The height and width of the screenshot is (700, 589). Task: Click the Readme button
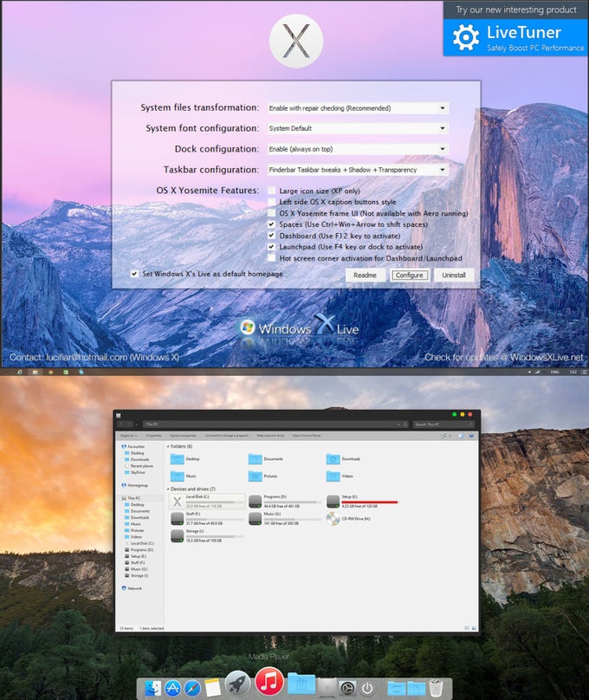(365, 275)
